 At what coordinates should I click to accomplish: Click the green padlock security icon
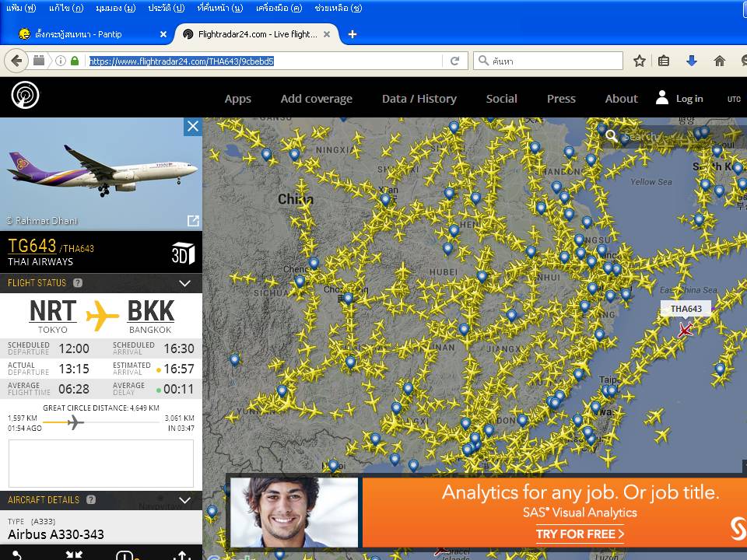pyautogui.click(x=75, y=61)
